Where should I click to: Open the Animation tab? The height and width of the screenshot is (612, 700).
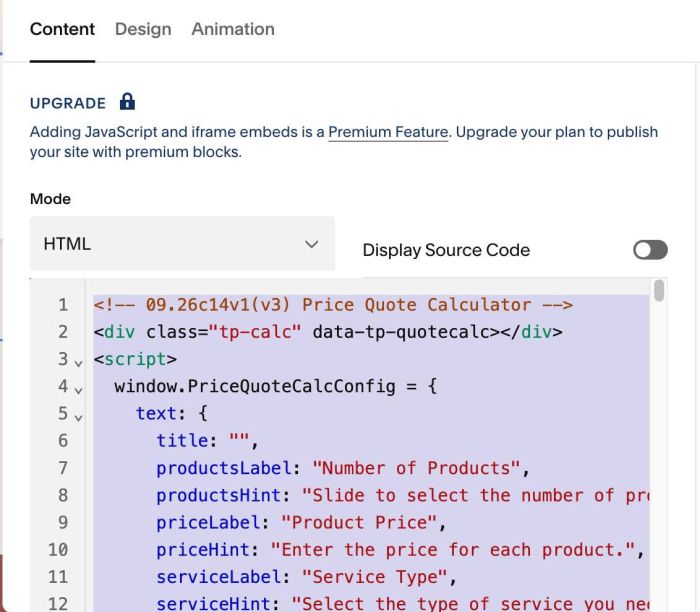(233, 29)
